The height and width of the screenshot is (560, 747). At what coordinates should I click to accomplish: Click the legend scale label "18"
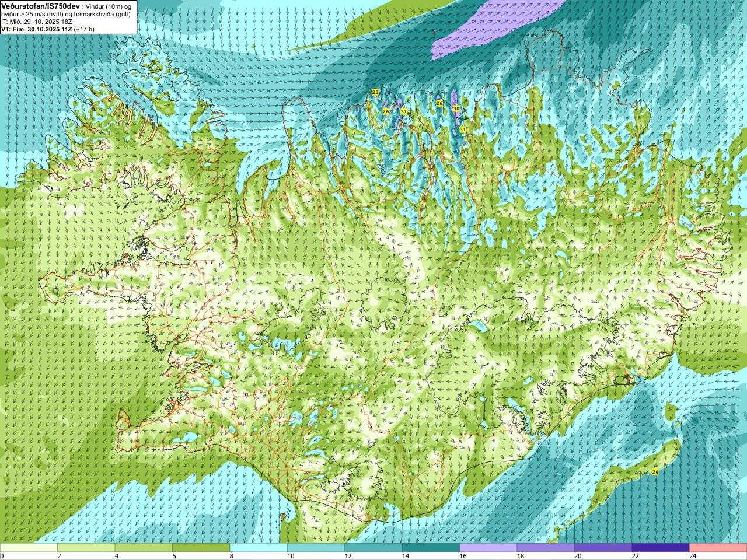click(520, 556)
